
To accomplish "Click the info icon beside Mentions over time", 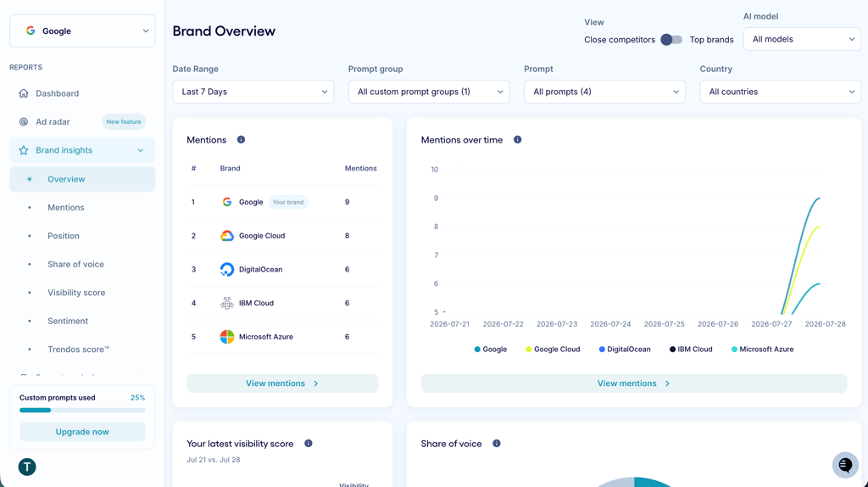I will 517,140.
